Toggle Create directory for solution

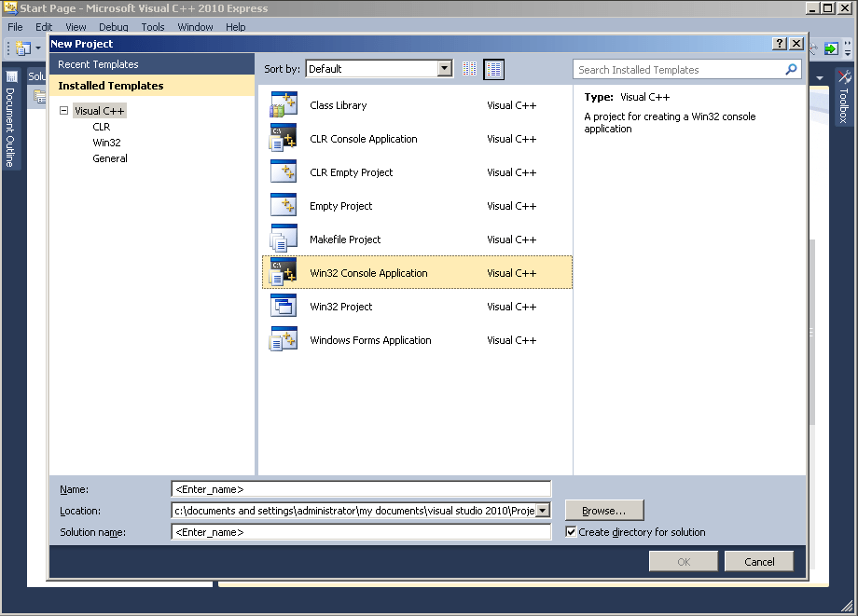[x=571, y=531]
